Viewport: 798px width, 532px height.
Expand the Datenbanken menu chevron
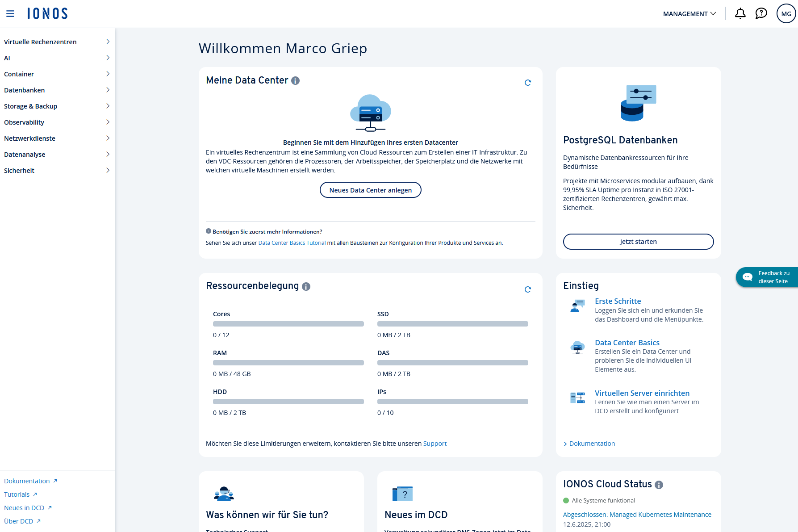(x=108, y=90)
